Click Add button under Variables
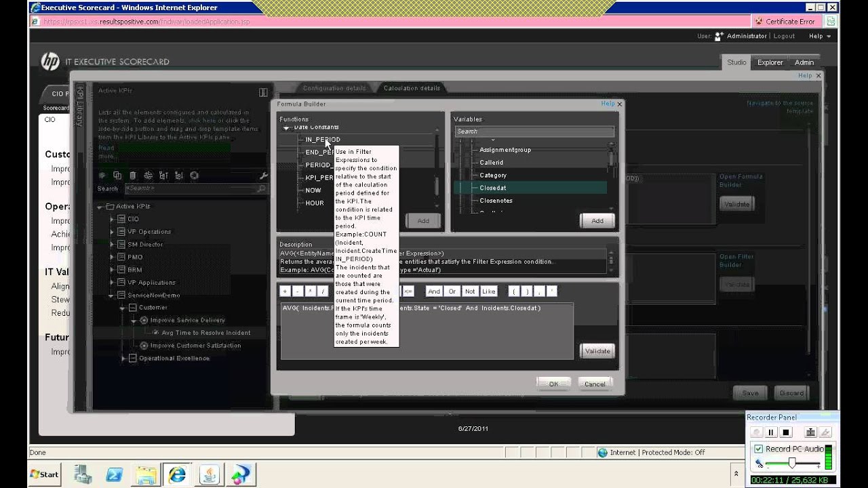 point(597,221)
